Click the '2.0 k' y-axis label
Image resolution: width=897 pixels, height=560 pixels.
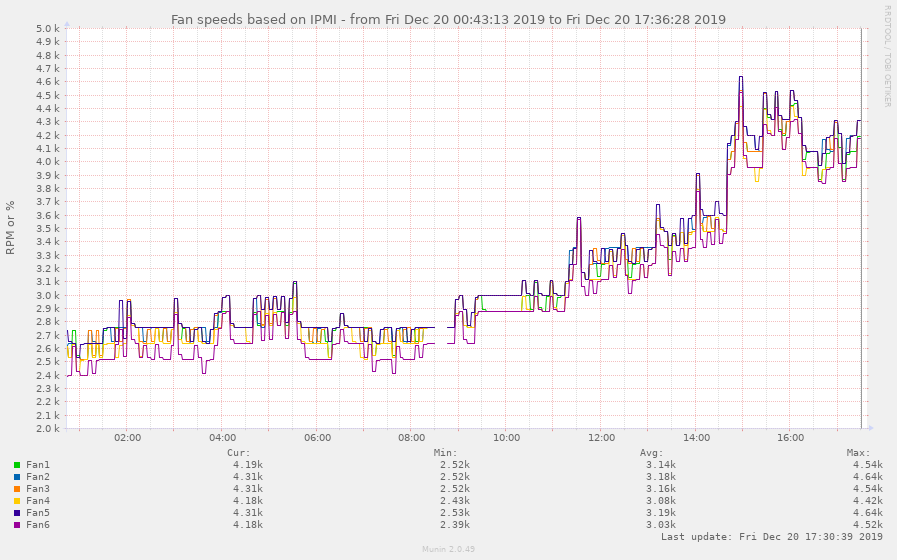48,429
